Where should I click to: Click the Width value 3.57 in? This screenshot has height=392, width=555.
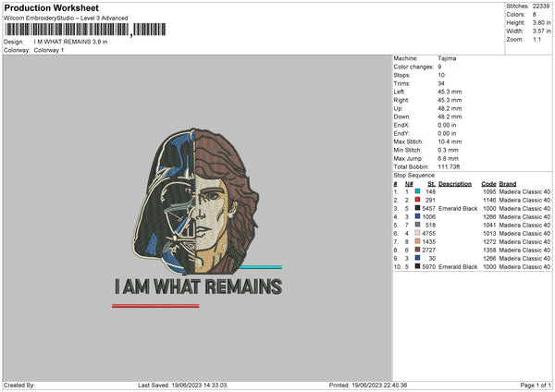point(541,31)
